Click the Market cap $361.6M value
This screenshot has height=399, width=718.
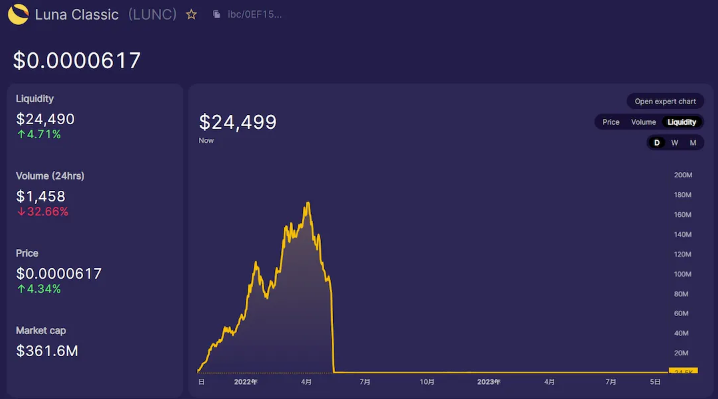point(47,351)
